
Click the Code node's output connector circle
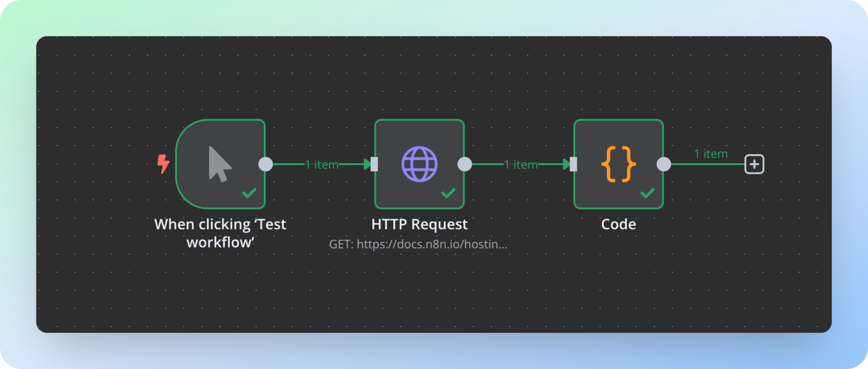click(x=663, y=164)
